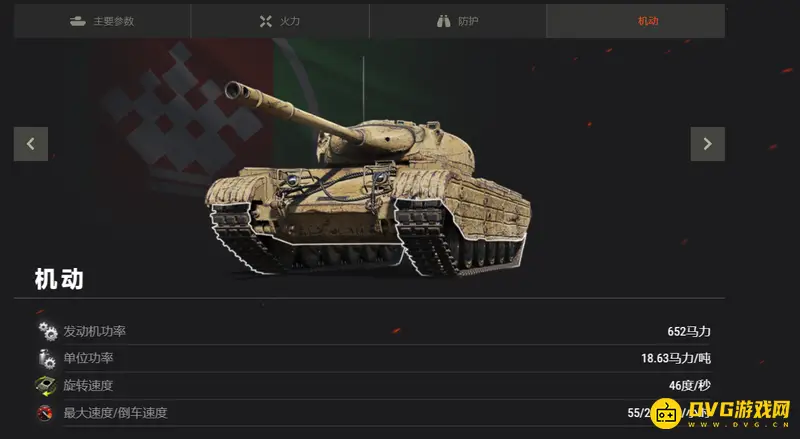Image resolution: width=800 pixels, height=439 pixels.
Task: Go to next tank with right arrow
Action: pyautogui.click(x=708, y=144)
